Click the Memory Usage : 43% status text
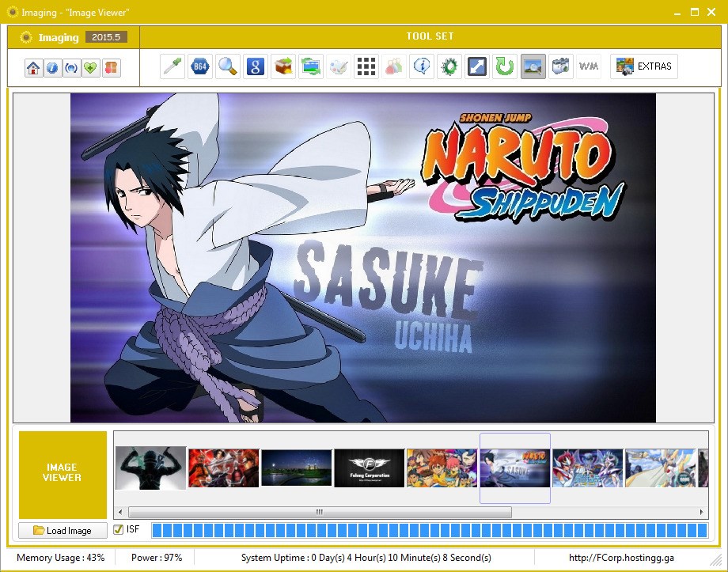Viewport: 728px width, 572px height. [61, 558]
